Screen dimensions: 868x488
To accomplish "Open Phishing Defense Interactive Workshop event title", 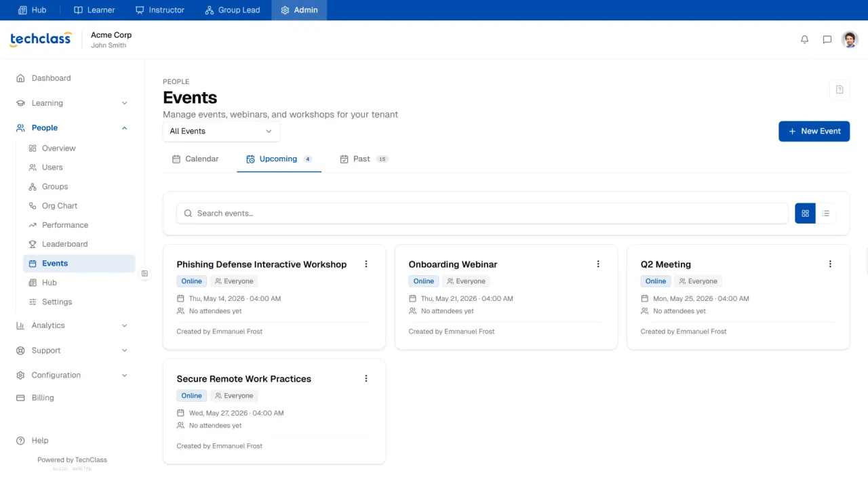I will coord(262,264).
